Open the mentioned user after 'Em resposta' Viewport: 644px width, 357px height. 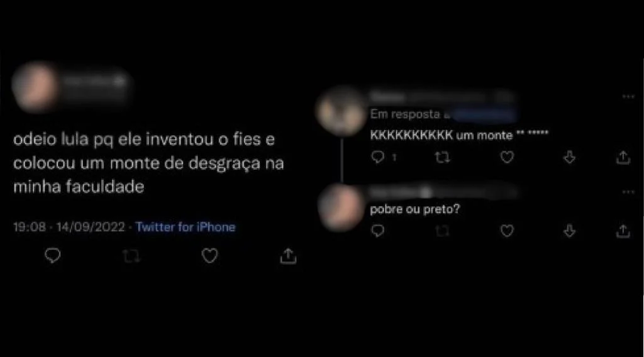(484, 114)
